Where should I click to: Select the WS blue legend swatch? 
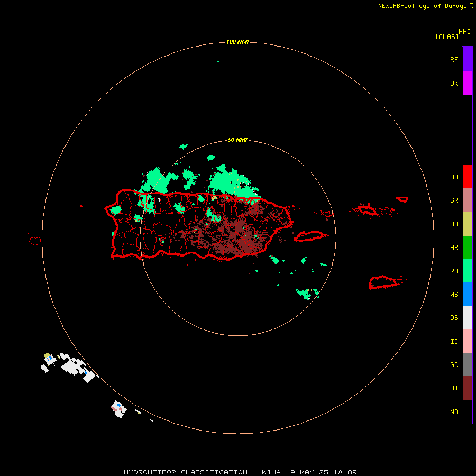coord(467,294)
